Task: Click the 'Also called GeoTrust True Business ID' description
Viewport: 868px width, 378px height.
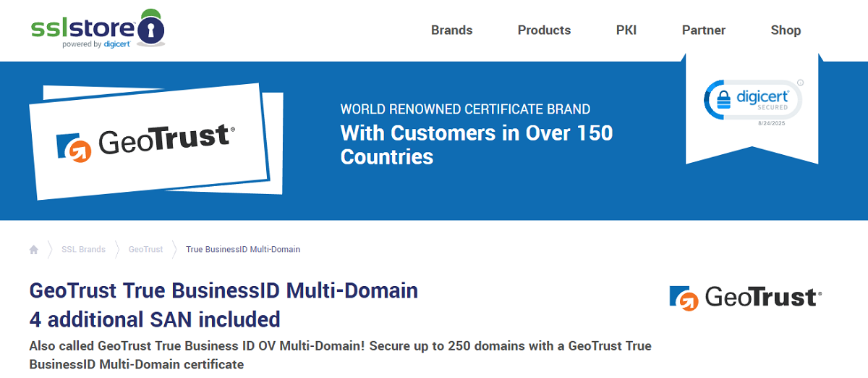Action: tap(340, 355)
